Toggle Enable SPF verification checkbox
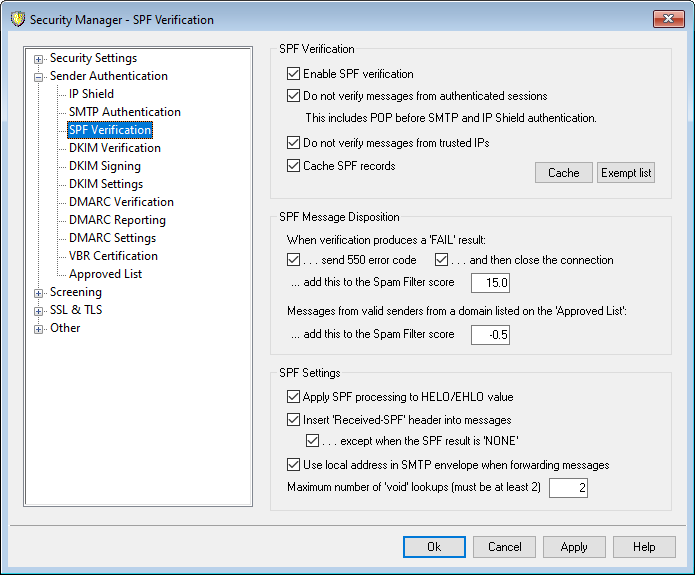 click(x=293, y=74)
